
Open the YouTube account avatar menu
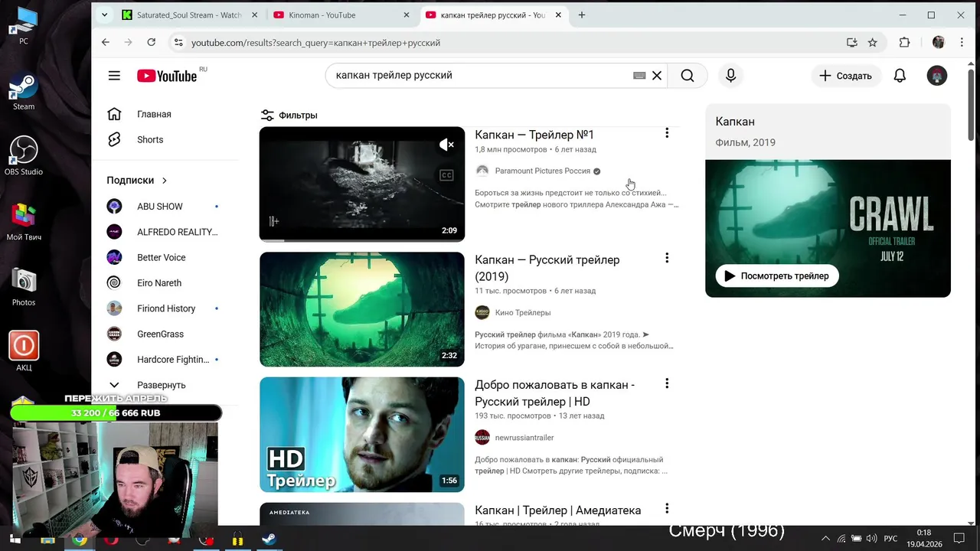[x=937, y=76]
